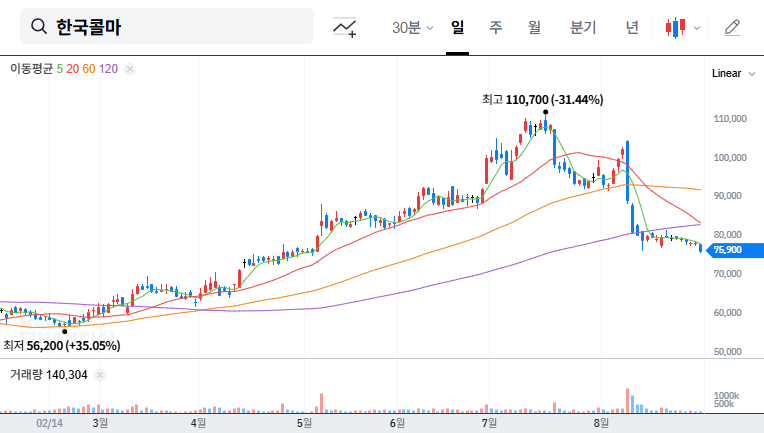This screenshot has height=433, width=764.
Task: Click the candlestick chart type icon
Action: [x=676, y=27]
